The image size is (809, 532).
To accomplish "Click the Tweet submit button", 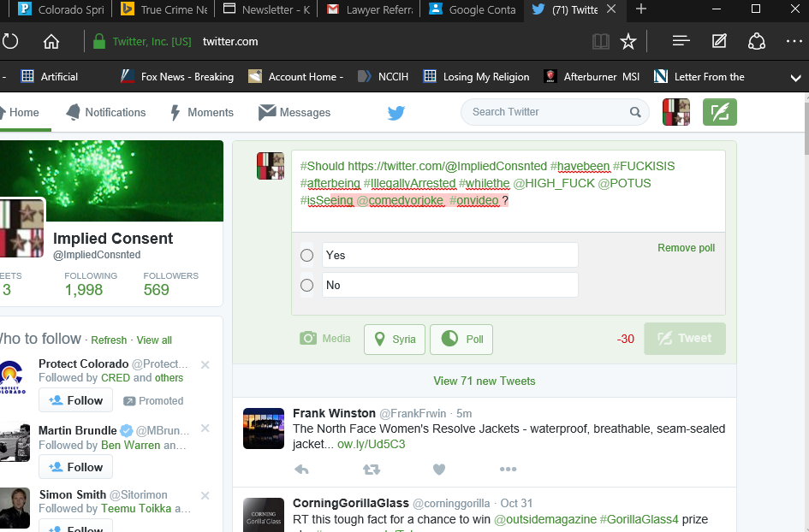I will 685,339.
